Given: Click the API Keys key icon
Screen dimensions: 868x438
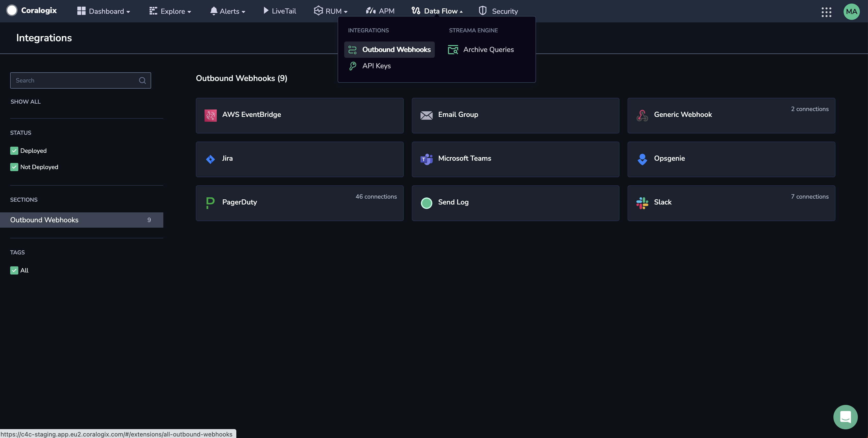Looking at the screenshot, I should point(352,66).
